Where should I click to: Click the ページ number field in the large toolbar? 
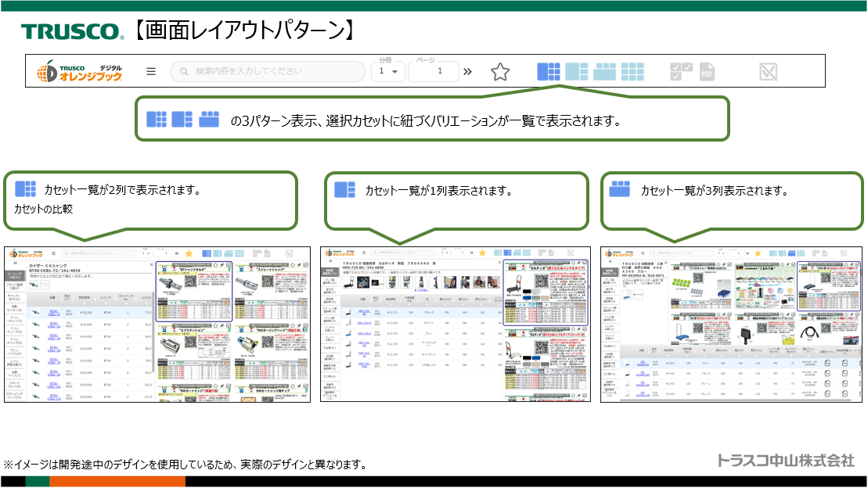click(x=434, y=71)
